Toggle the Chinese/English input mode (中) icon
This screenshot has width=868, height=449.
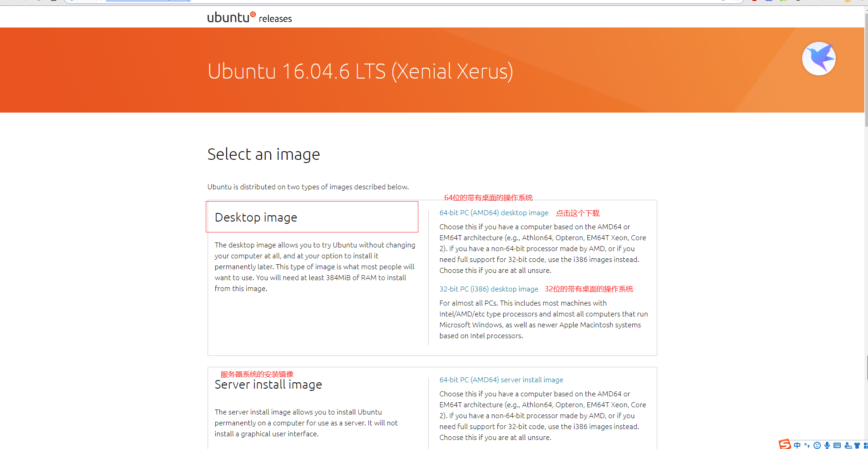tap(797, 445)
